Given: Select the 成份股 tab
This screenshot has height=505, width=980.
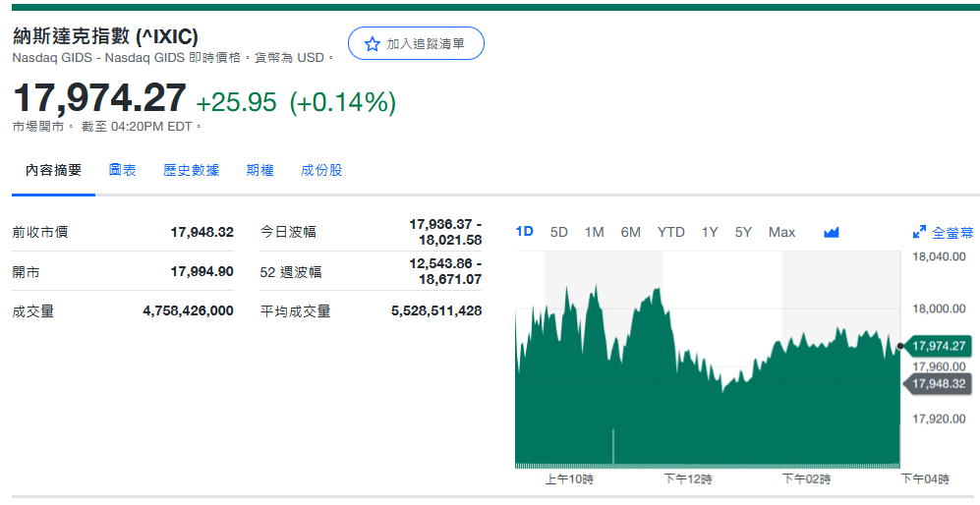Looking at the screenshot, I should tap(321, 170).
